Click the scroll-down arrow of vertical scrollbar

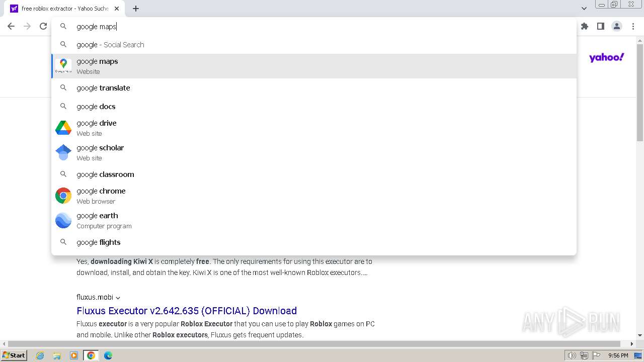click(640, 335)
